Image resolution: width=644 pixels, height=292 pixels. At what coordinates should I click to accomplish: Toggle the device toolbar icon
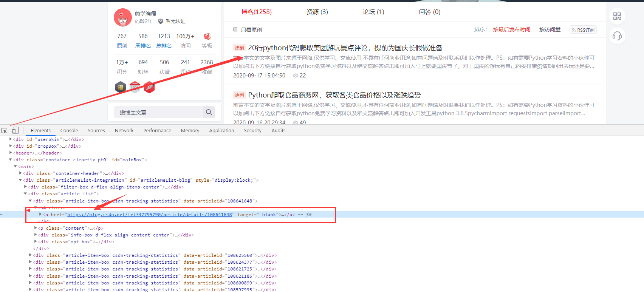(15, 130)
